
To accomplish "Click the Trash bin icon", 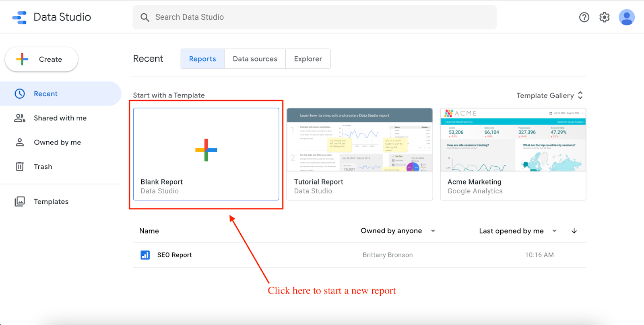I will pyautogui.click(x=20, y=167).
